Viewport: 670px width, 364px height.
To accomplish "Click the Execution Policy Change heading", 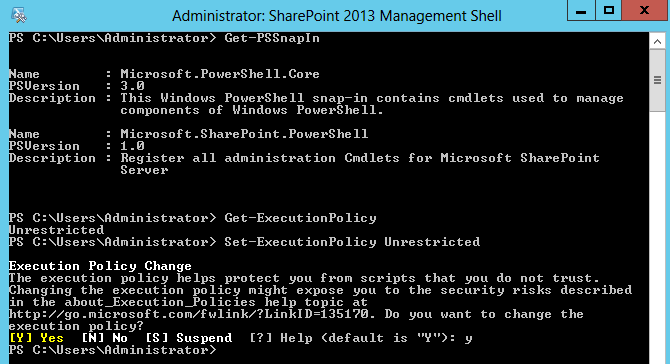I will (x=100, y=266).
